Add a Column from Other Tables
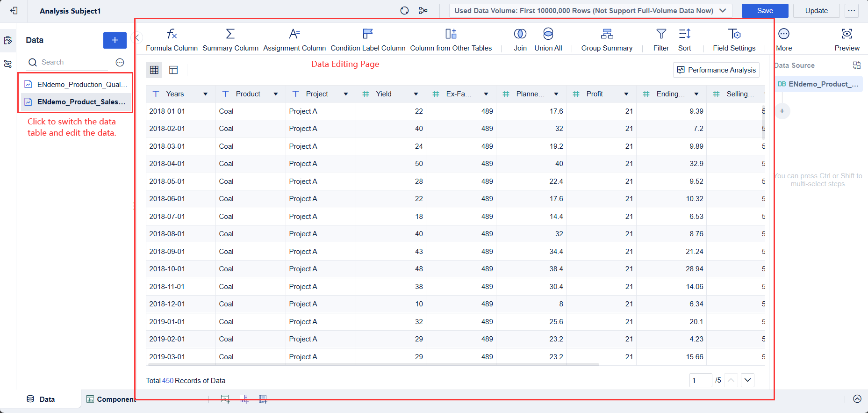868x413 pixels. tap(451, 40)
